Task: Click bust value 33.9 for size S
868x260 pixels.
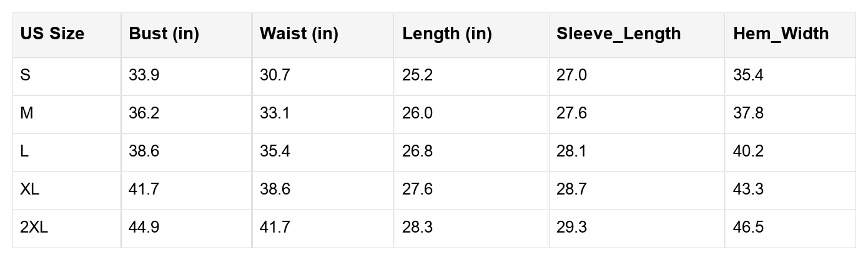Action: (x=144, y=75)
